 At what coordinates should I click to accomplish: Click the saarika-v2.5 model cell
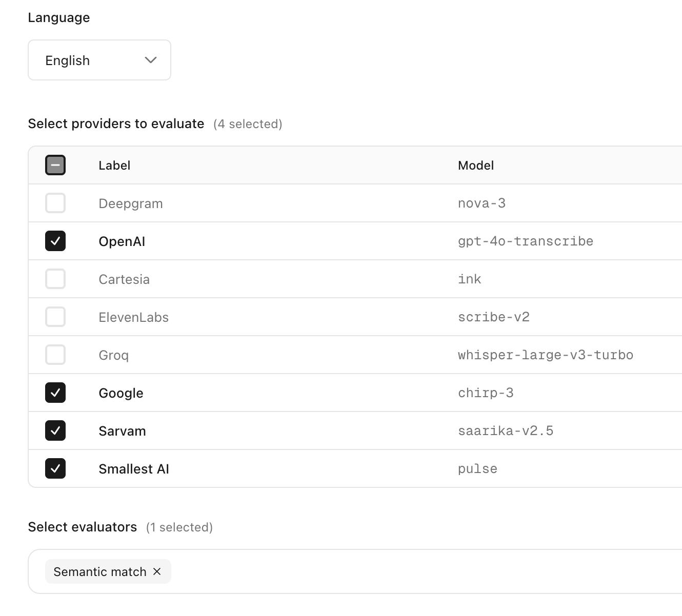pyautogui.click(x=506, y=431)
